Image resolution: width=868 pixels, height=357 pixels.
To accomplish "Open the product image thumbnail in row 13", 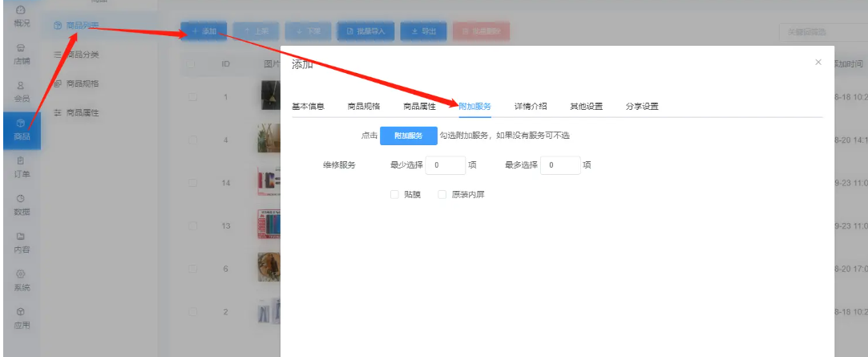I will [269, 224].
